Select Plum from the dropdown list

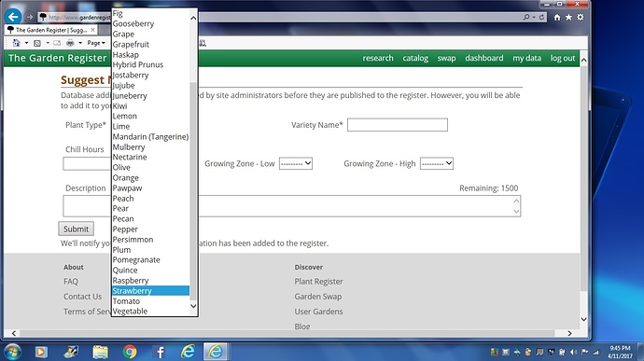pyautogui.click(x=150, y=250)
